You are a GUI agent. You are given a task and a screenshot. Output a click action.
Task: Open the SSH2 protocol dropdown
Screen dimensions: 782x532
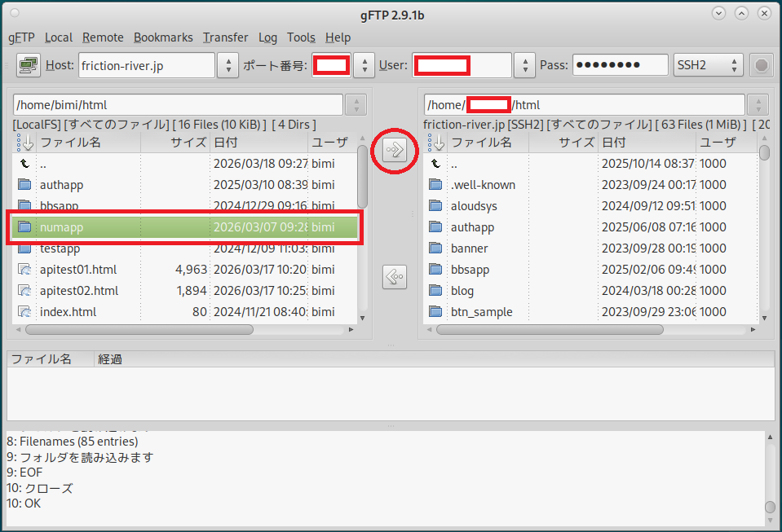pyautogui.click(x=708, y=65)
